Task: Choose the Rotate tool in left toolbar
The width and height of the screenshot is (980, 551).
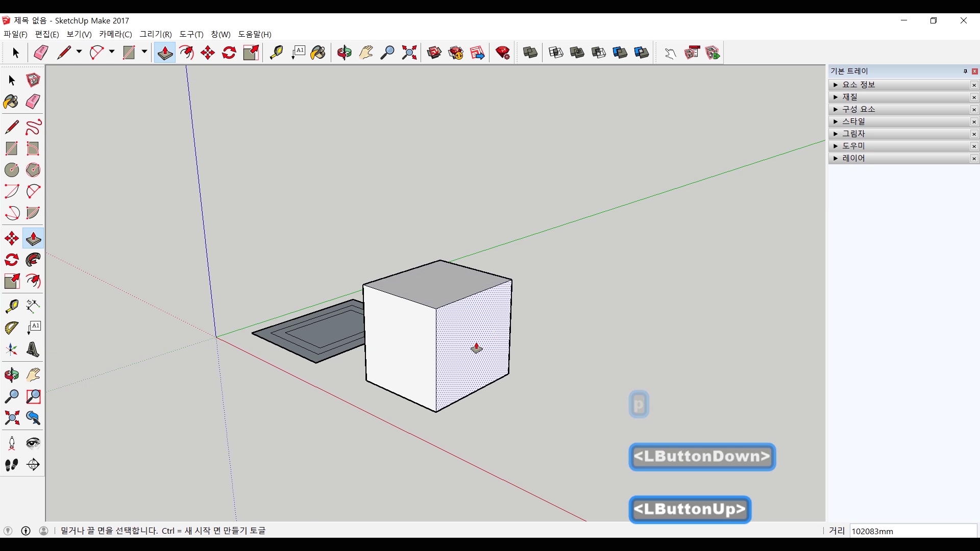Action: [x=11, y=260]
